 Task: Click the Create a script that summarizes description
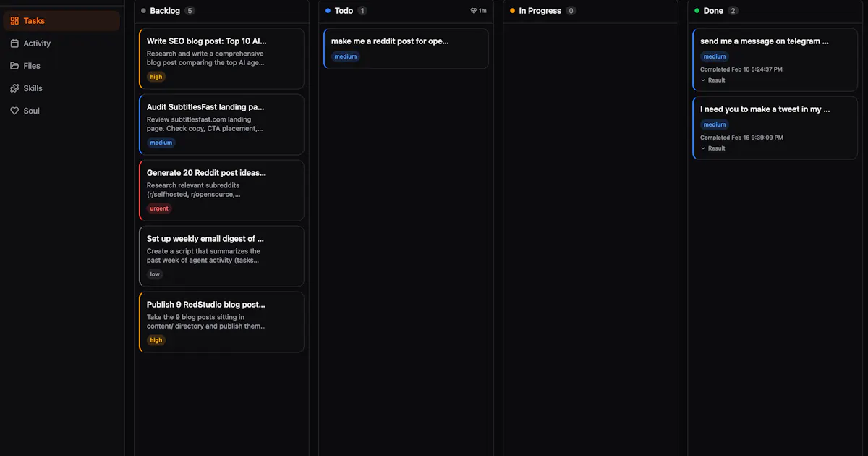pos(204,256)
